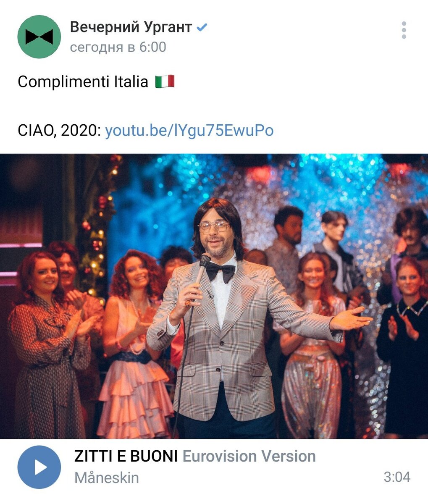Image resolution: width=428 pixels, height=504 pixels.
Task: Click the Eurovision Version subtitle
Action: [x=249, y=456]
